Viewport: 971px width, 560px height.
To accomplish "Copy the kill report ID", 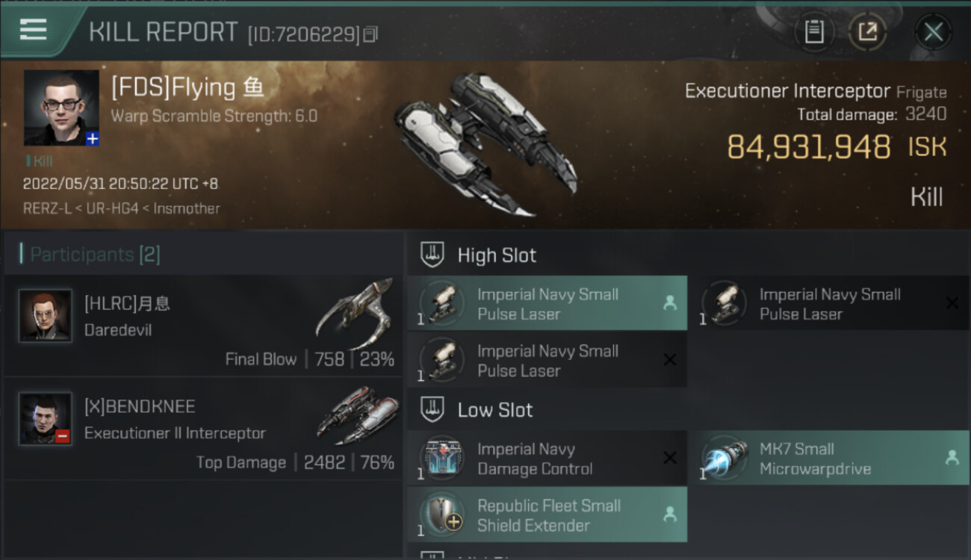I will click(x=371, y=34).
